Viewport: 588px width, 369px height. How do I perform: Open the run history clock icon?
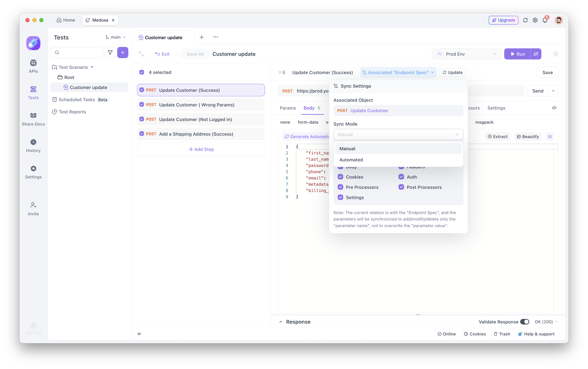[x=555, y=54]
